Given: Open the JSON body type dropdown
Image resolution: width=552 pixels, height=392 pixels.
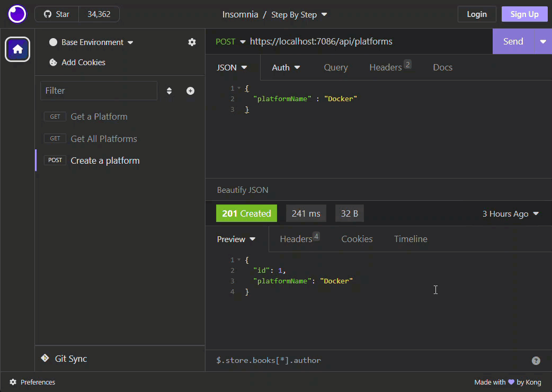Looking at the screenshot, I should point(232,68).
